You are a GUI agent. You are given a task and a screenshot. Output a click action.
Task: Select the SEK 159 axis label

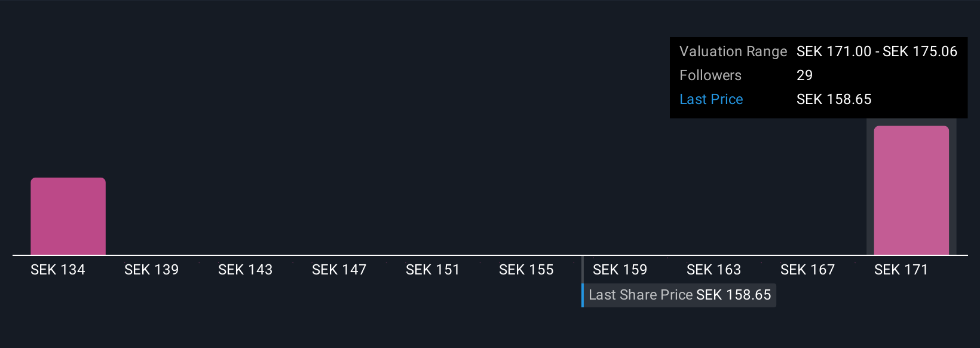point(620,270)
